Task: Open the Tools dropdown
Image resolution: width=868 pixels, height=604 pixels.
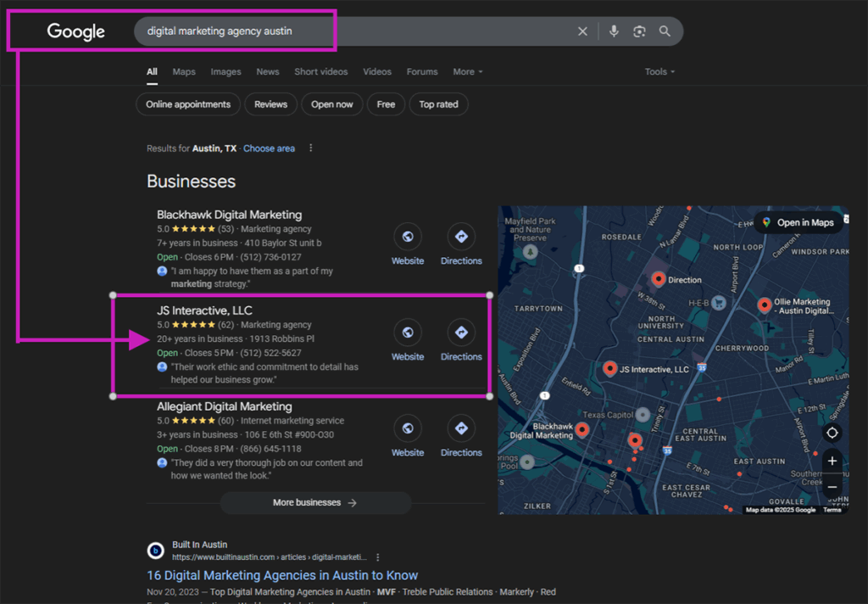Action: pyautogui.click(x=659, y=71)
